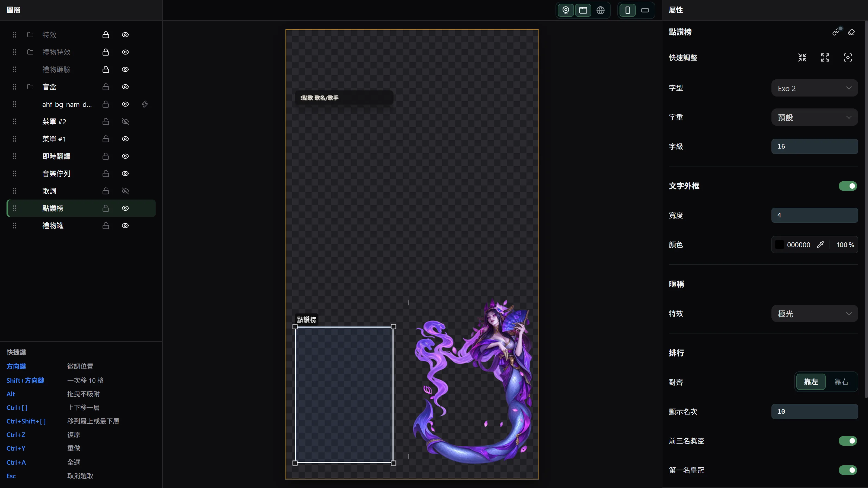868x488 pixels.
Task: Click the black 顏色 swatch
Action: (779, 245)
